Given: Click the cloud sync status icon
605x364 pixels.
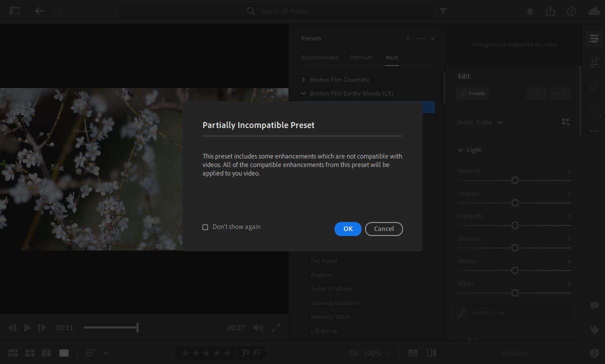Looking at the screenshot, I should (594, 11).
